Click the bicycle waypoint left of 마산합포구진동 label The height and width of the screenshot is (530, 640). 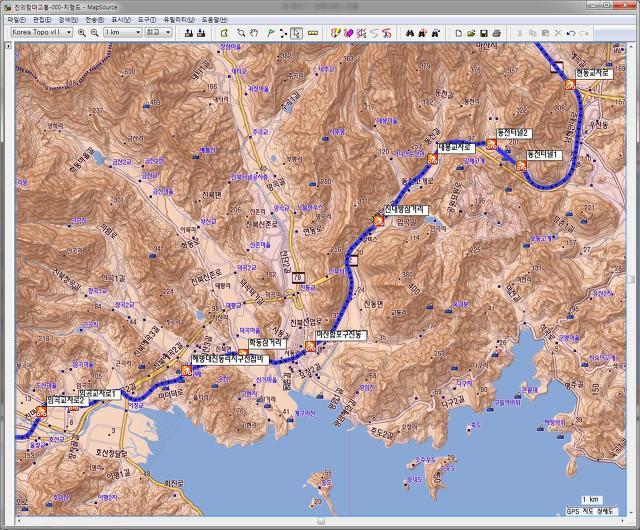pyautogui.click(x=310, y=346)
